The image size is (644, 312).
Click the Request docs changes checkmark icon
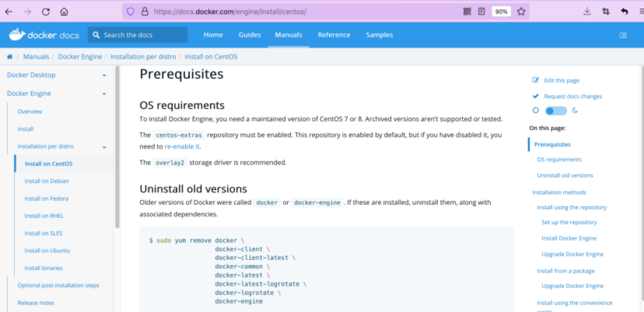(536, 96)
